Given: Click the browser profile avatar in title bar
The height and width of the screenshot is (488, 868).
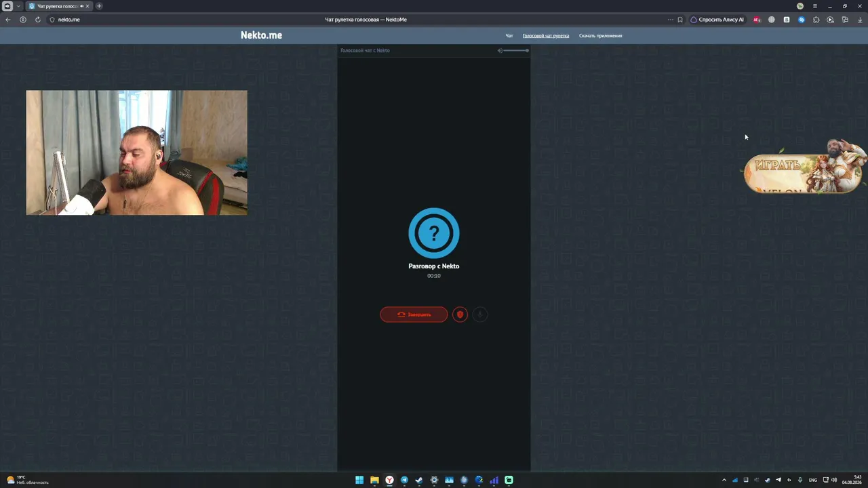Looking at the screenshot, I should tap(800, 6).
